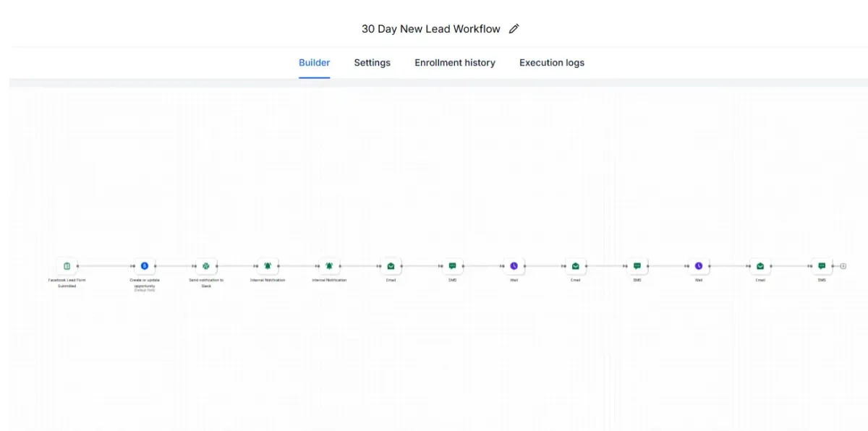
Task: Click the "Facebook Lead Form Submitted" label
Action: coord(67,283)
